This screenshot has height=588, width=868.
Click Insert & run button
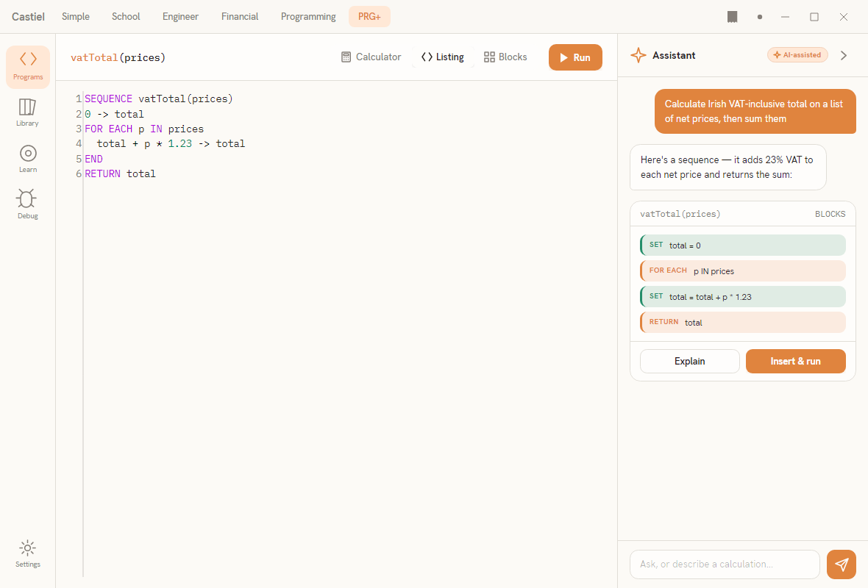tap(795, 361)
